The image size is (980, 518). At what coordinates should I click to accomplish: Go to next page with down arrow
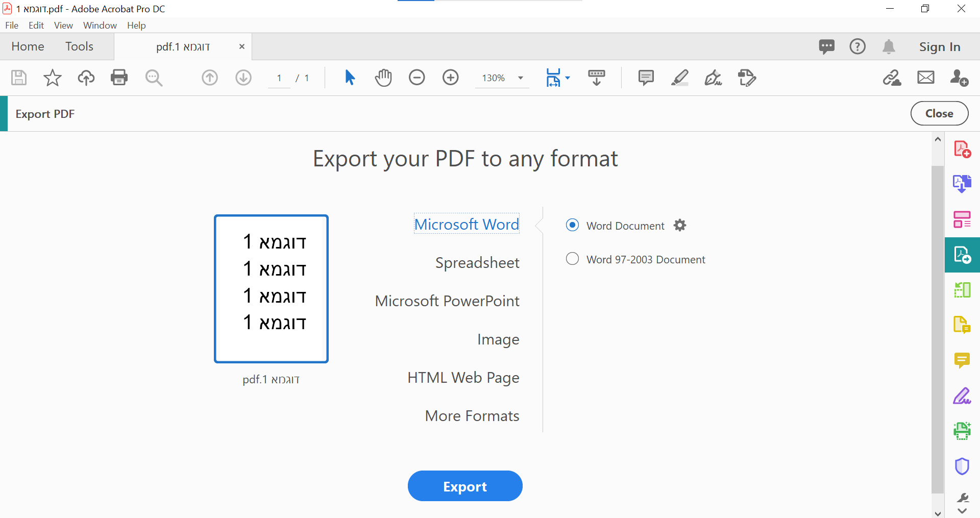(243, 78)
